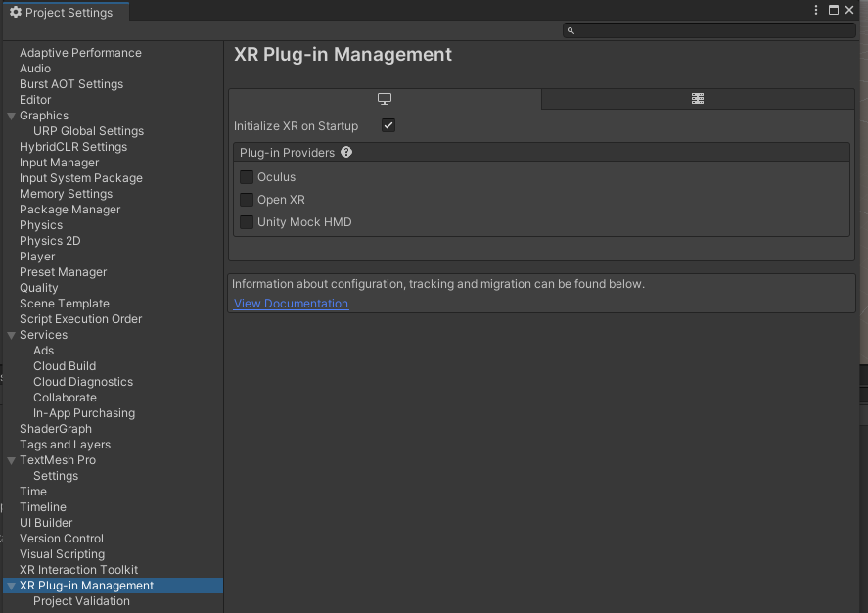Viewport: 868px width, 613px height.
Task: Collapse the TextMesh Pro group
Action: coord(11,460)
